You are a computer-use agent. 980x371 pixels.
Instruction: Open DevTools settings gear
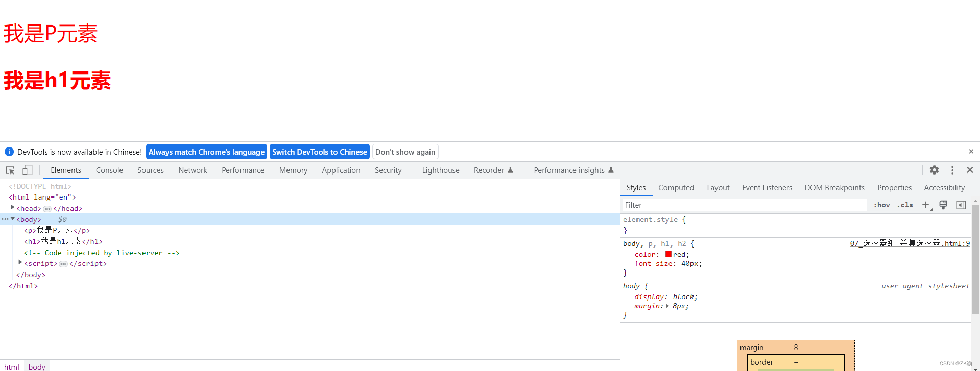pos(934,170)
